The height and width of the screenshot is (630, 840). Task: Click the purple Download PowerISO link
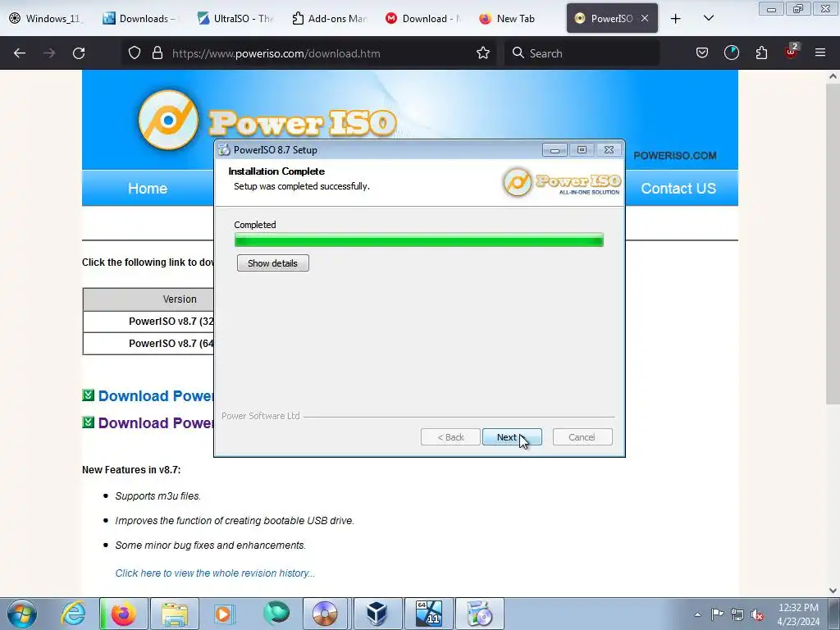coord(156,422)
